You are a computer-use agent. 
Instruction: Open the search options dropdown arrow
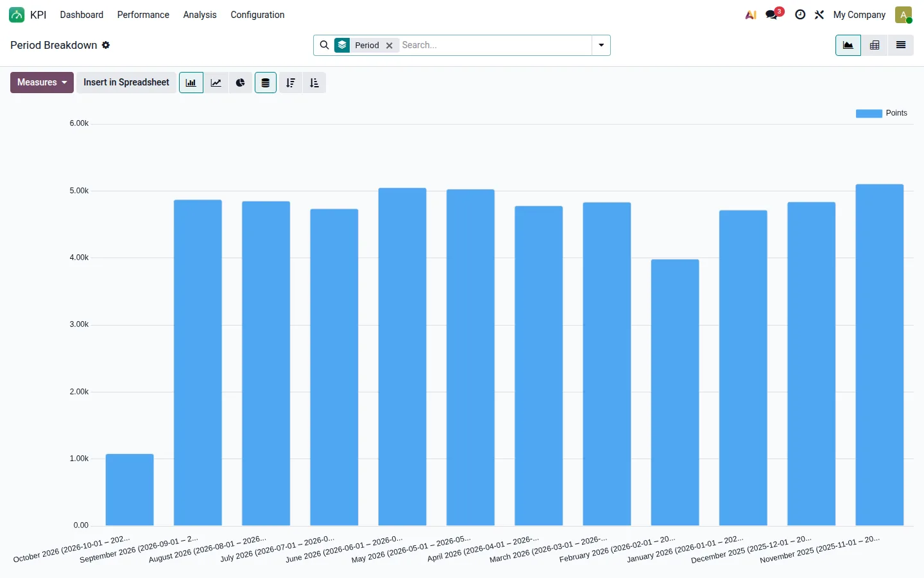pos(601,45)
